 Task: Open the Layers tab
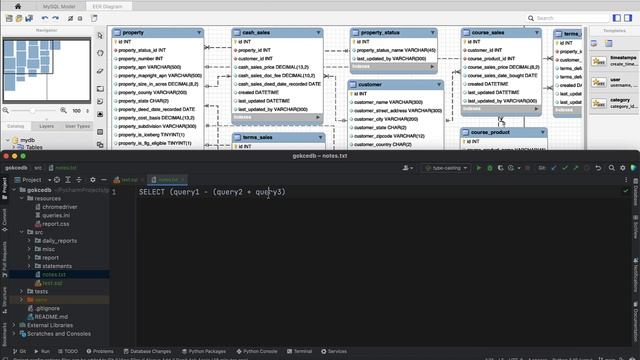46,126
